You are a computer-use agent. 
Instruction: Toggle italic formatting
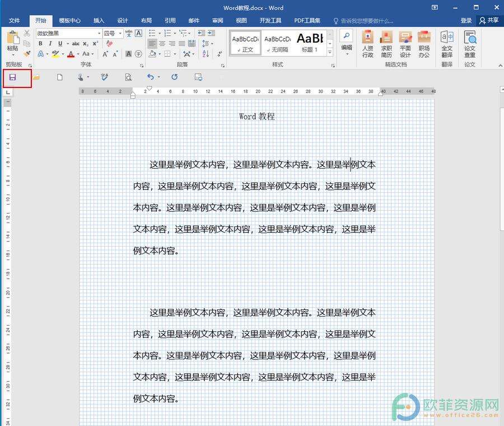pos(50,43)
